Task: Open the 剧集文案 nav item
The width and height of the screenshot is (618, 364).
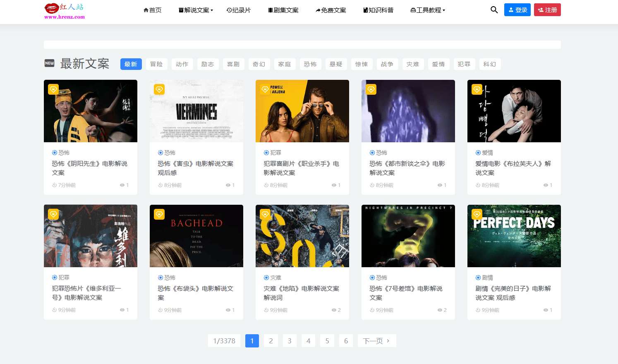Action: click(283, 10)
